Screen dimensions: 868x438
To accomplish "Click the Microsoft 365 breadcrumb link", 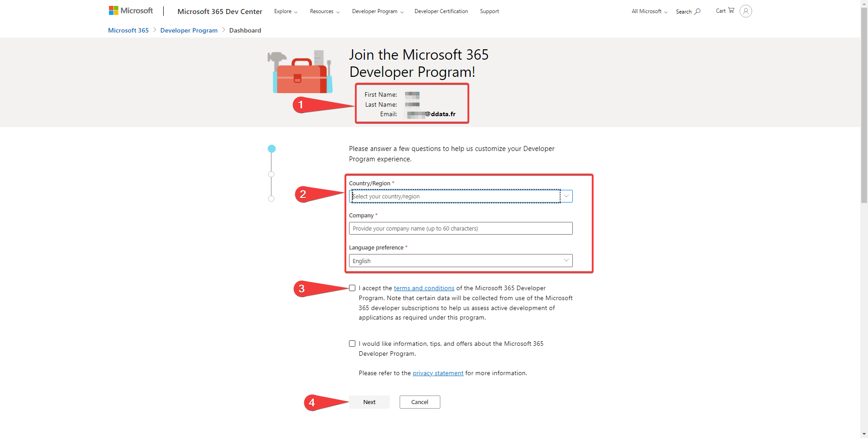I will coord(128,30).
